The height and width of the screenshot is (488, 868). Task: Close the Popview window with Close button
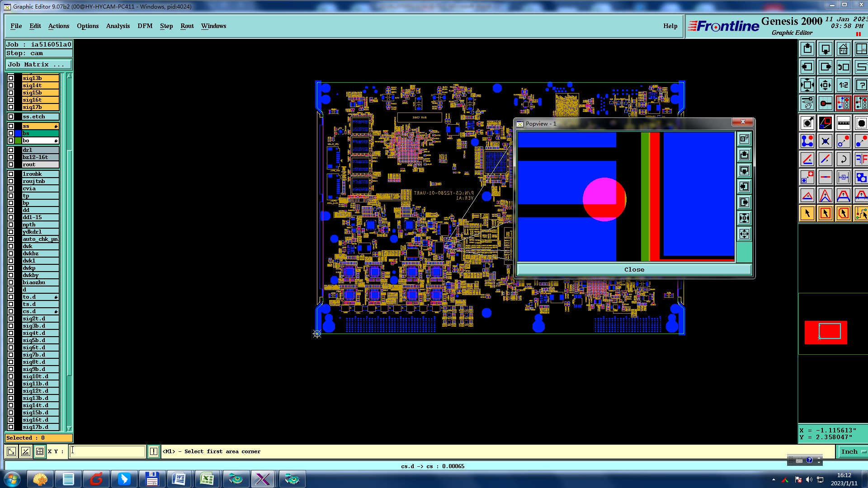(634, 269)
